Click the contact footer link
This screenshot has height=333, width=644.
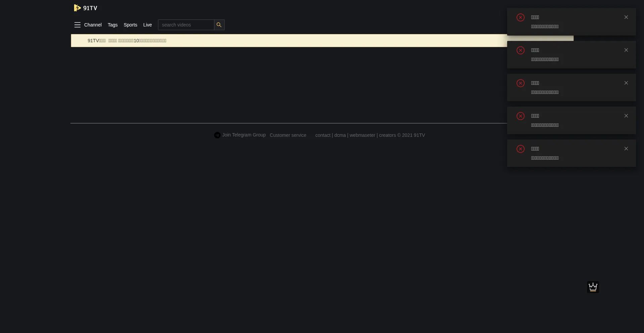pos(323,135)
